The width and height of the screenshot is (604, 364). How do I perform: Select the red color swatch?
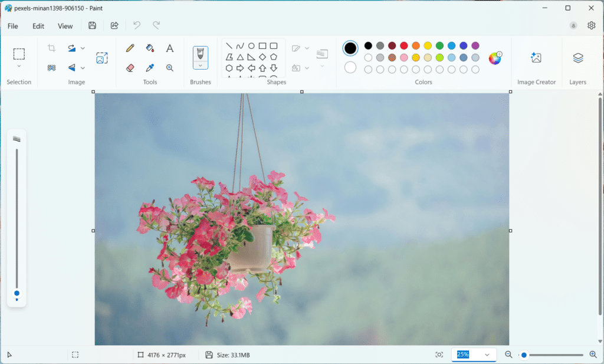403,45
